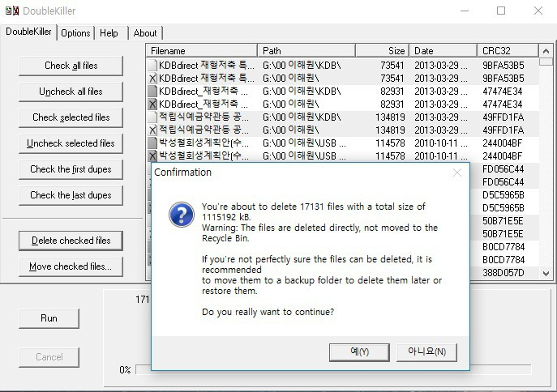Click the list scrollbar up arrow
This screenshot has width=557, height=392.
click(x=546, y=51)
